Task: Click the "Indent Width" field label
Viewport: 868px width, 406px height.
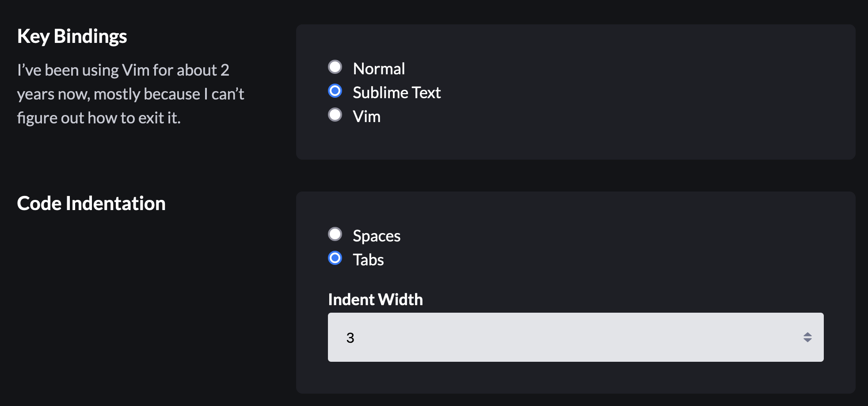Action: 375,299
